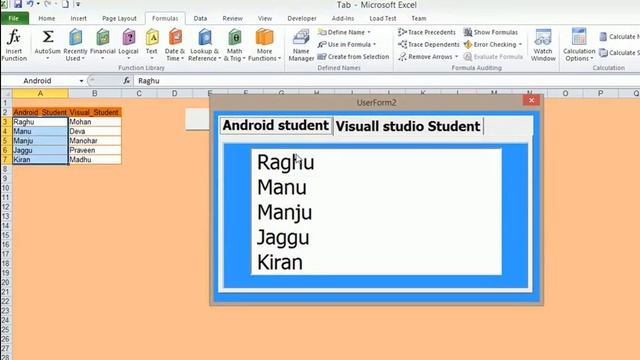Select cell containing Deva
Image resolution: width=640 pixels, height=360 pixels.
[x=95, y=131]
